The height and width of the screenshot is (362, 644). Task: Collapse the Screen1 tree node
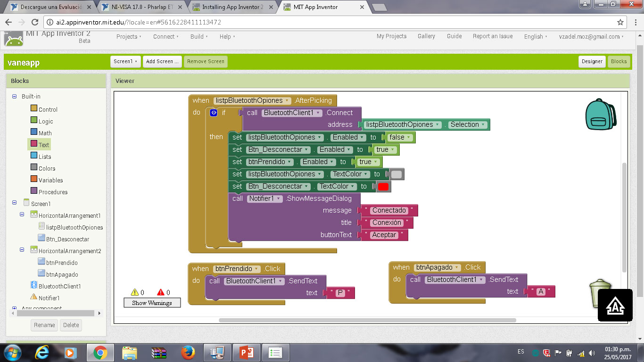[15, 203]
